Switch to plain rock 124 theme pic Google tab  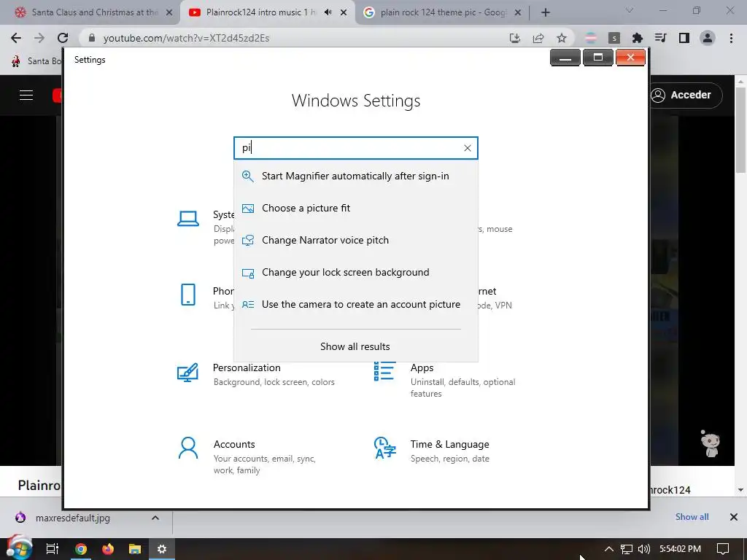(443, 12)
